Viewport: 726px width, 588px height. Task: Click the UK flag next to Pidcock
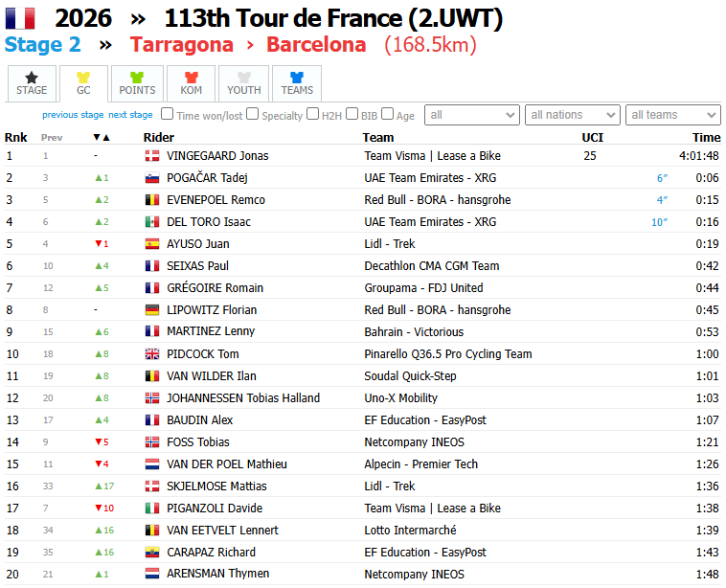[152, 354]
